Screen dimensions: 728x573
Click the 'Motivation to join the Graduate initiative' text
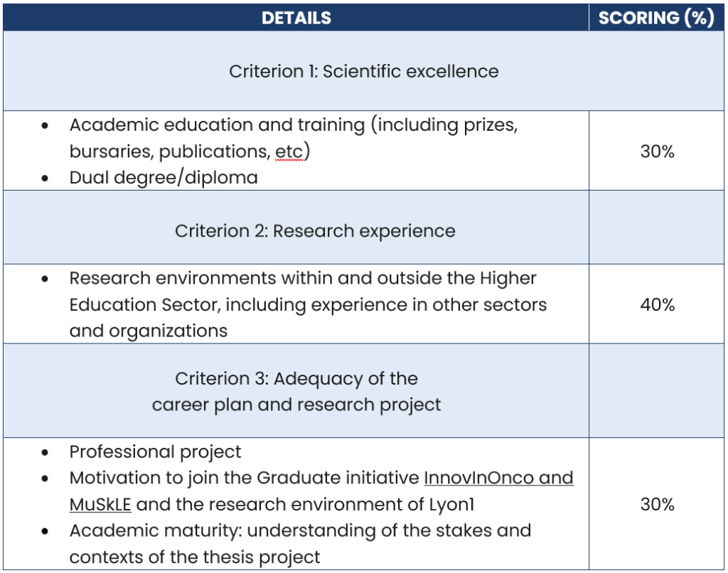[x=245, y=478]
